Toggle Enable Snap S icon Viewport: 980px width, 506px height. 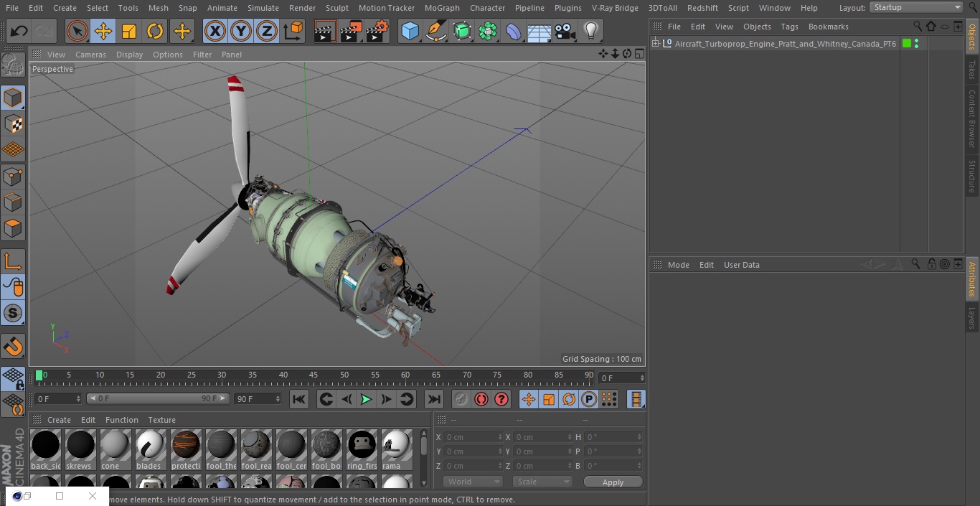click(13, 314)
